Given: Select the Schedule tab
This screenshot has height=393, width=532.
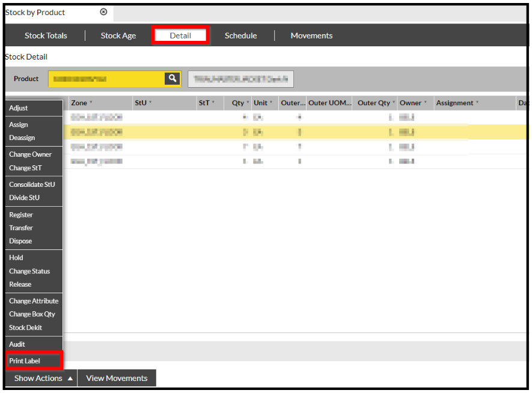Looking at the screenshot, I should (x=240, y=35).
